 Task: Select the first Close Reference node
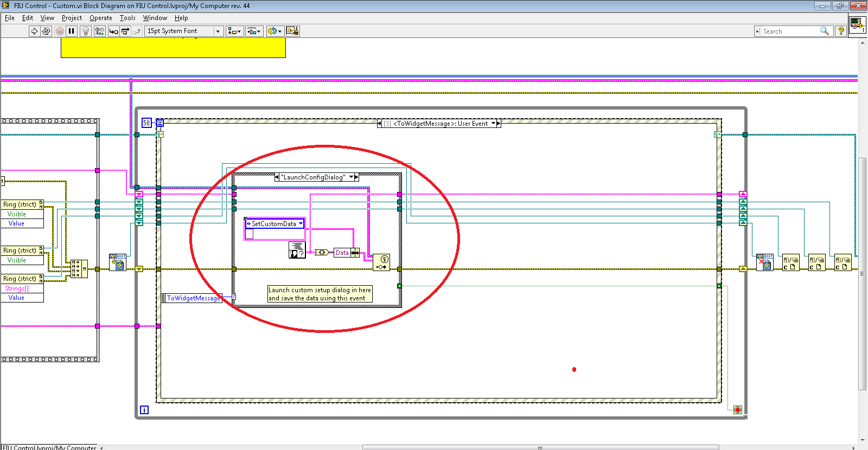click(790, 262)
